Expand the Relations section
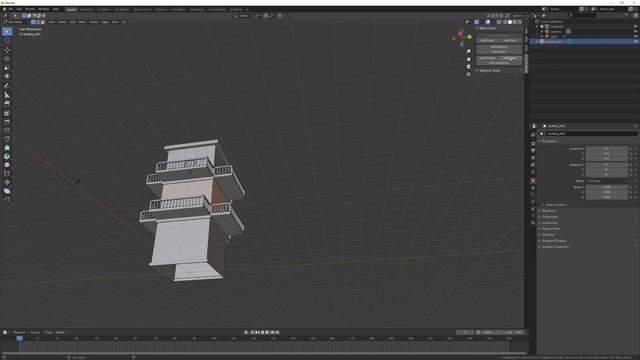 (x=548, y=211)
